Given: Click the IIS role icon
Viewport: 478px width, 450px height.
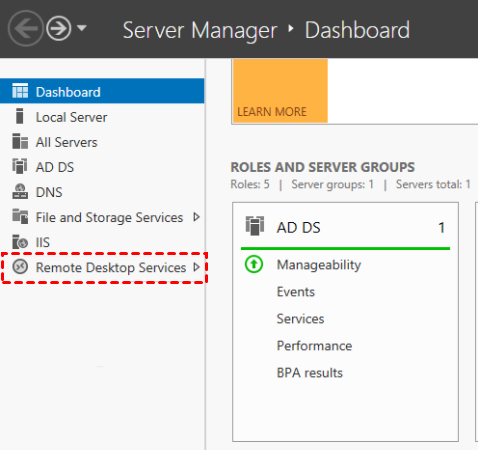Looking at the screenshot, I should (x=20, y=241).
